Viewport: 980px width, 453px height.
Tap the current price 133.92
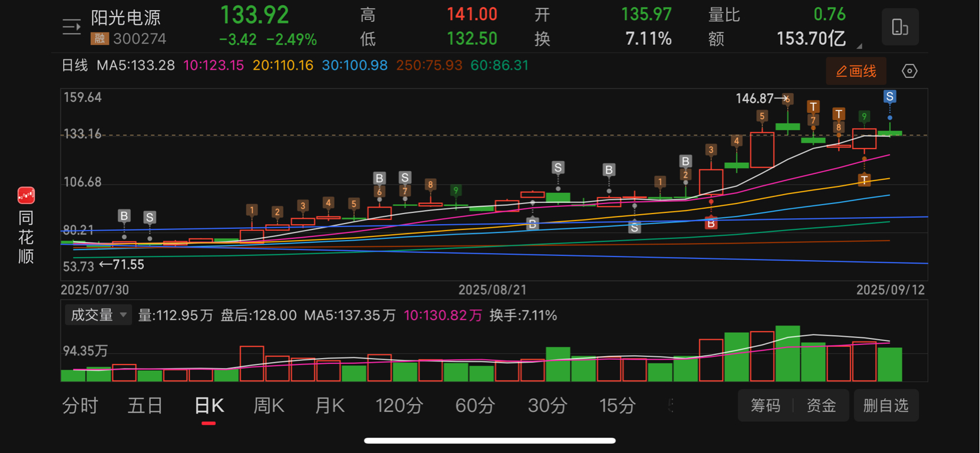pyautogui.click(x=255, y=15)
